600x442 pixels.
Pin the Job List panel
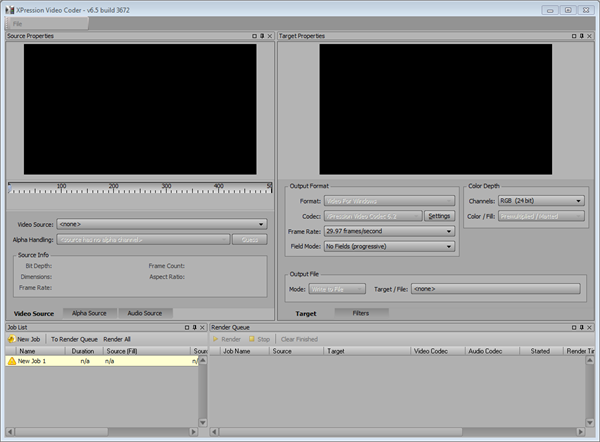click(x=194, y=328)
